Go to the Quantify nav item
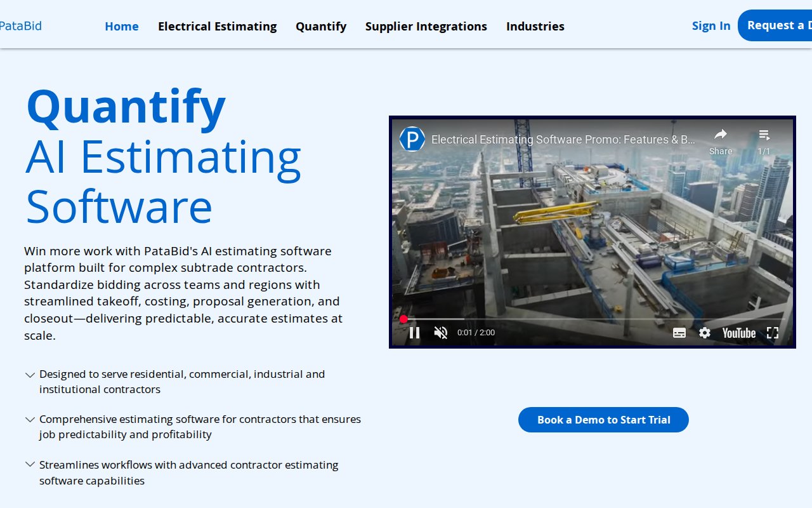This screenshot has width=812, height=508. (x=320, y=26)
